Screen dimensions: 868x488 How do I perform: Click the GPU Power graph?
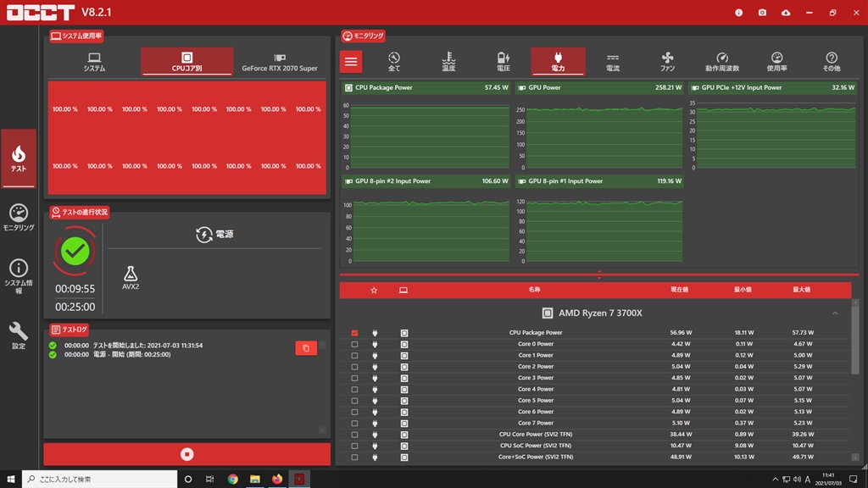[x=599, y=125]
